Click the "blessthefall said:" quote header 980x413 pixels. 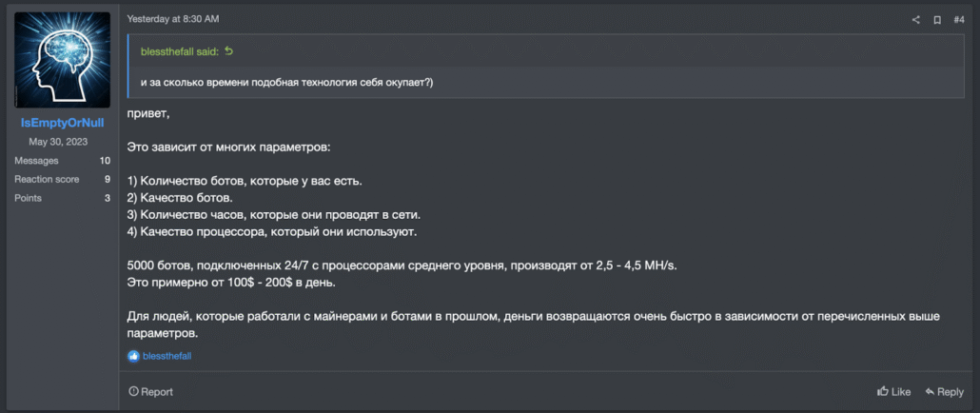pos(180,50)
